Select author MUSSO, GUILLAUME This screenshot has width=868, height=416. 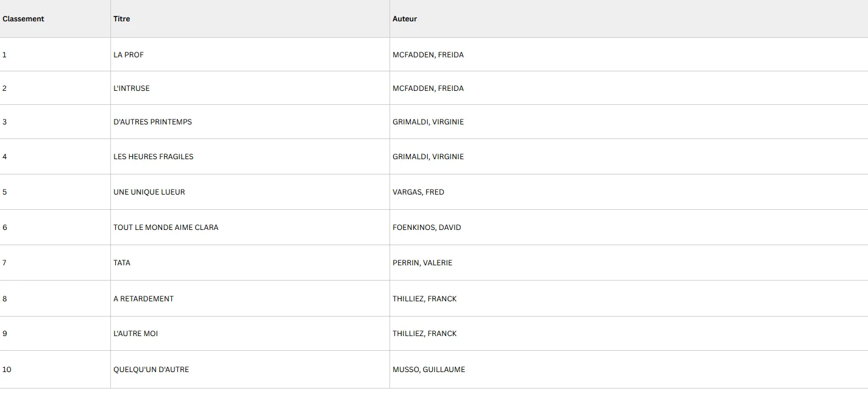[429, 370]
